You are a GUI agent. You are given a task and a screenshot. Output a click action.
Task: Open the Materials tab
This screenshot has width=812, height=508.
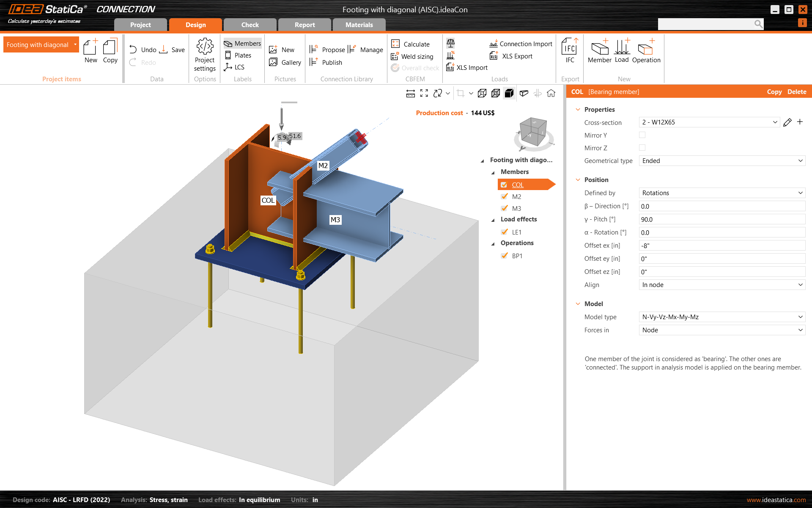click(x=359, y=25)
